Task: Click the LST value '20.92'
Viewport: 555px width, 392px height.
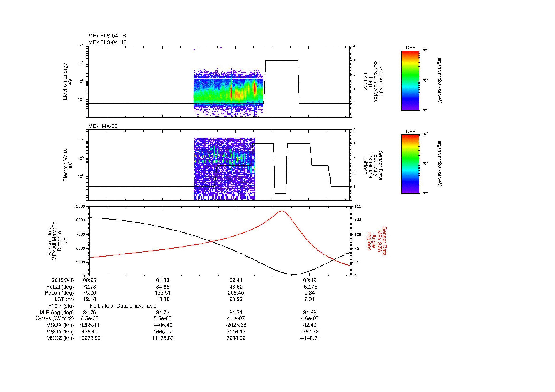Action: [236, 300]
